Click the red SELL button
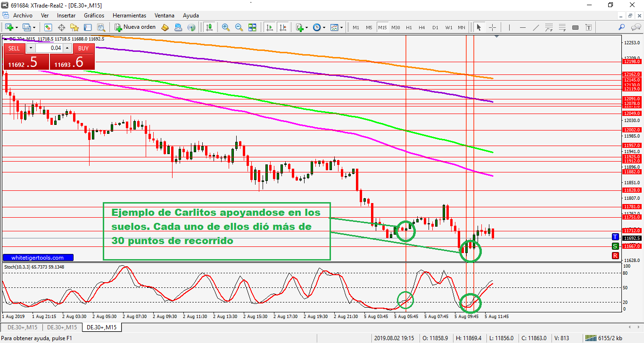The height and width of the screenshot is (343, 644). pos(14,48)
